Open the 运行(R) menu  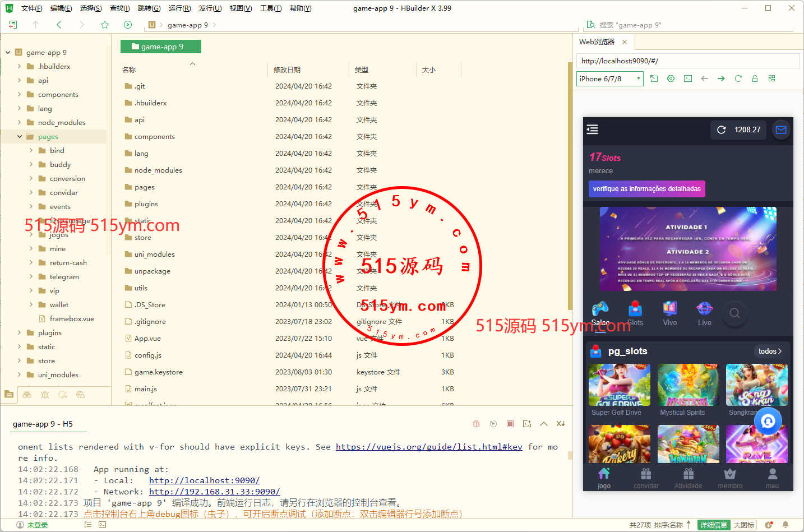(x=179, y=8)
